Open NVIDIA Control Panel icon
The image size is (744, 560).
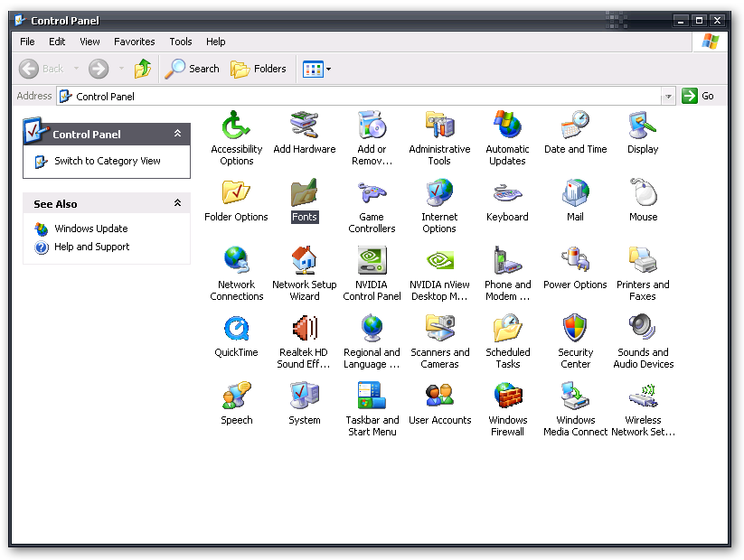click(372, 261)
